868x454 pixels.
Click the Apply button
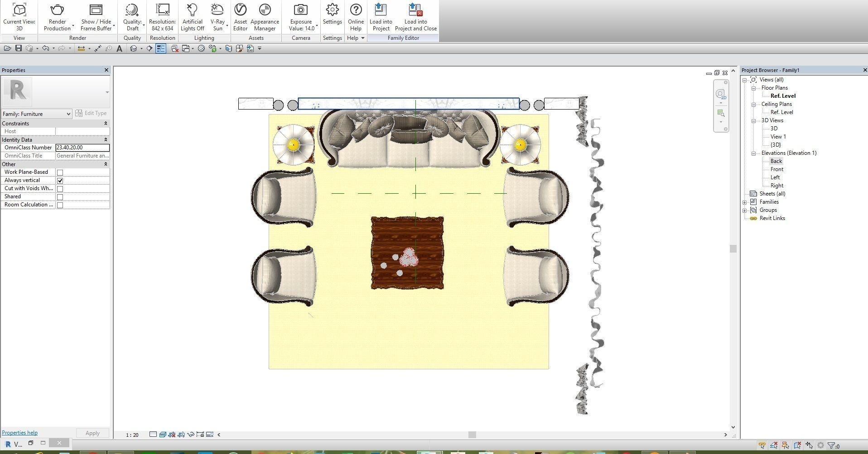pos(92,433)
